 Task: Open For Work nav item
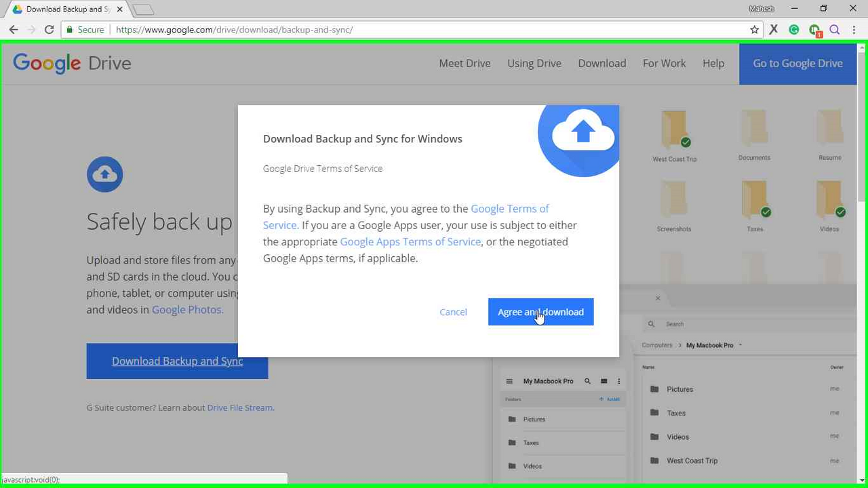click(x=665, y=63)
